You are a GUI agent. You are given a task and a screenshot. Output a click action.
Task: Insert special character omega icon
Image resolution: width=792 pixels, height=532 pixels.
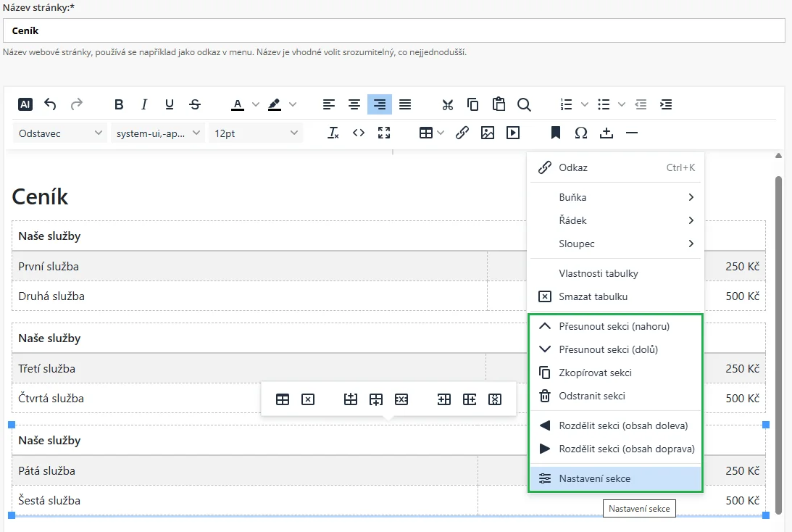(x=581, y=133)
